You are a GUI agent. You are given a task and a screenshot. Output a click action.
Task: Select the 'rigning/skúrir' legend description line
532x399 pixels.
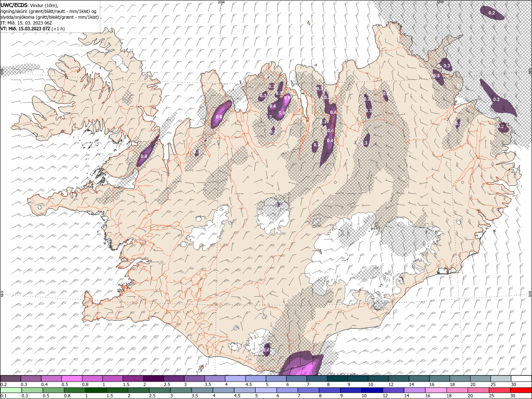pyautogui.click(x=49, y=11)
